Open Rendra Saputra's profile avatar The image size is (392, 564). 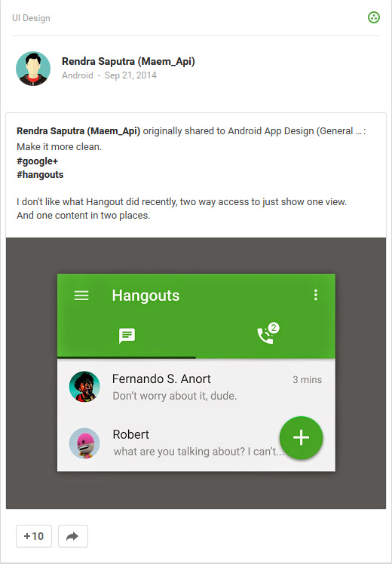coord(33,69)
